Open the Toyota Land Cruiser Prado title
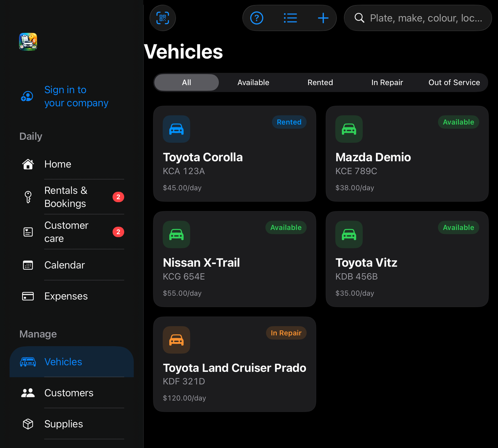Image resolution: width=498 pixels, height=448 pixels. 234,368
